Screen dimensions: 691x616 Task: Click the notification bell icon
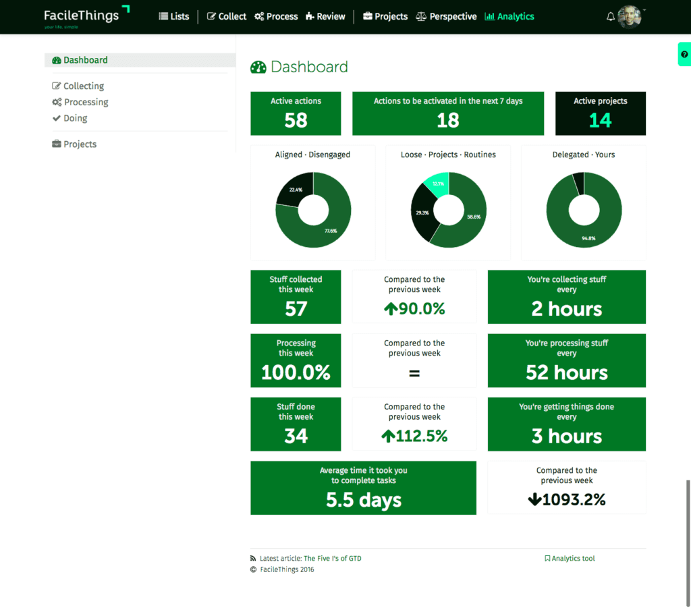pyautogui.click(x=610, y=16)
